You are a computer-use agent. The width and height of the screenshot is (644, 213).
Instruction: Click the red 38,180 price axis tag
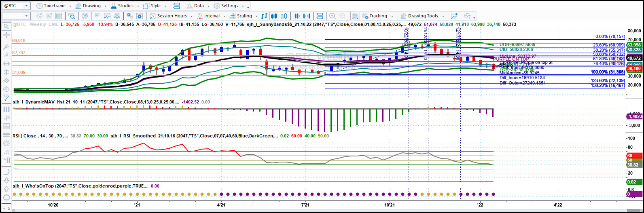point(635,69)
